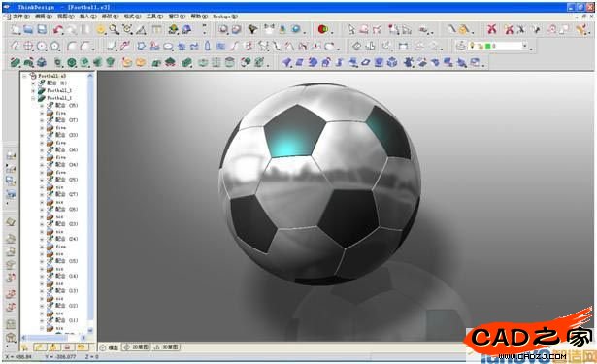Open the 文件 (File) menu
The image size is (597, 364).
click(x=21, y=17)
